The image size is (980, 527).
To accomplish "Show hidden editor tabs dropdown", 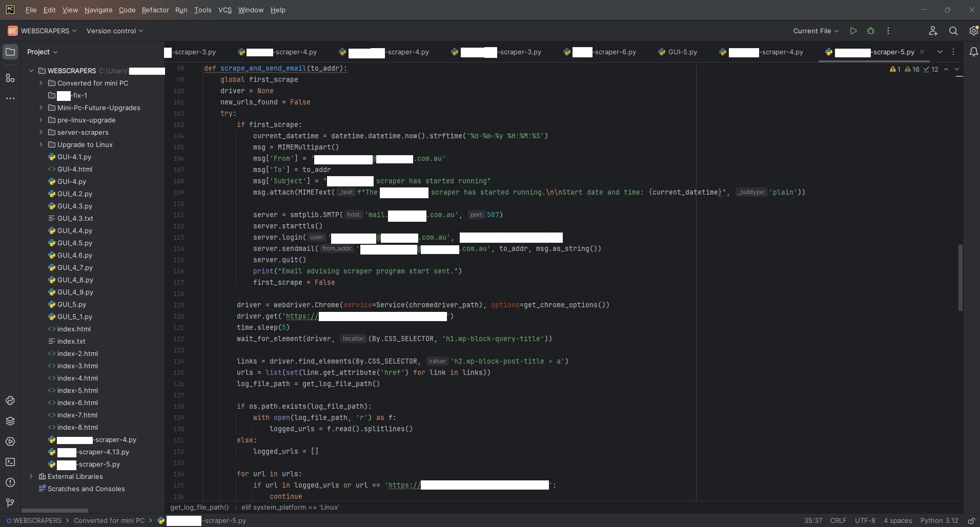I will (940, 52).
